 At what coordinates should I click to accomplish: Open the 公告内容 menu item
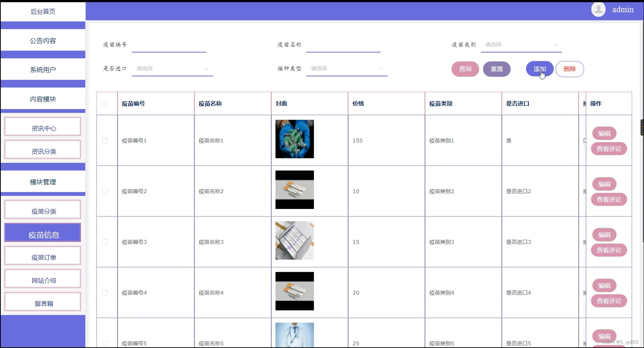tap(43, 41)
